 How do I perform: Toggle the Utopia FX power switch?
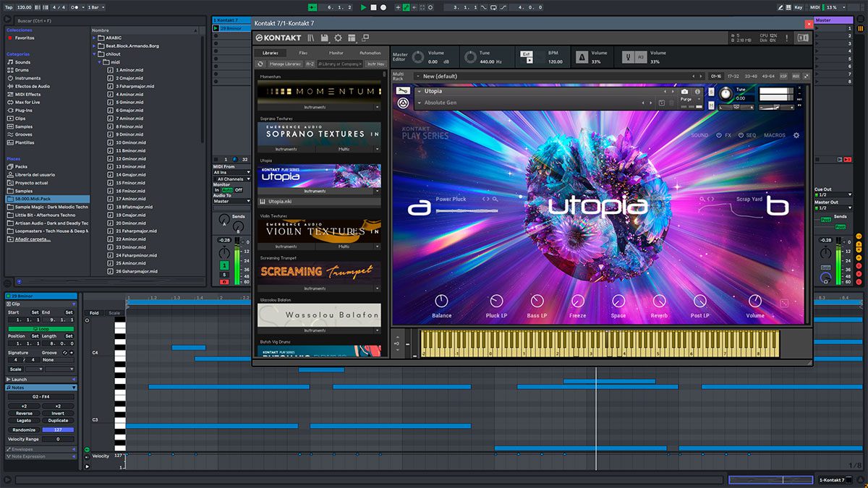pos(719,135)
